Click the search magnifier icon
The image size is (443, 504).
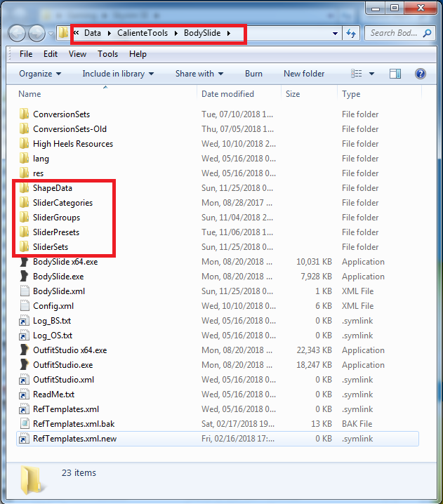428,33
